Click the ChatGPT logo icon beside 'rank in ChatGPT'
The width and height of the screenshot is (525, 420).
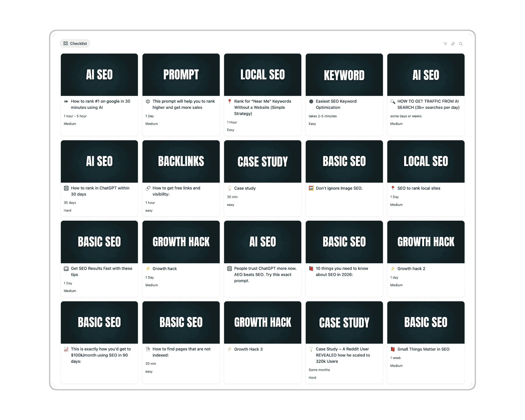66,188
